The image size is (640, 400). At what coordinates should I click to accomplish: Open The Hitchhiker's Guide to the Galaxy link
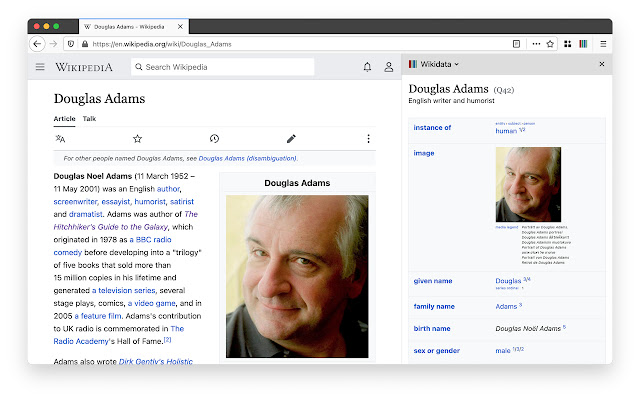pos(111,227)
